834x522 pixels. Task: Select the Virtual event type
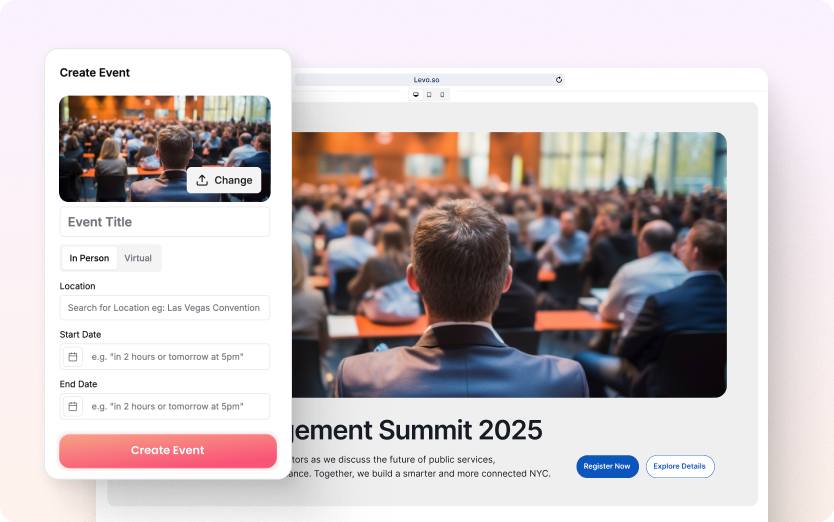click(138, 258)
